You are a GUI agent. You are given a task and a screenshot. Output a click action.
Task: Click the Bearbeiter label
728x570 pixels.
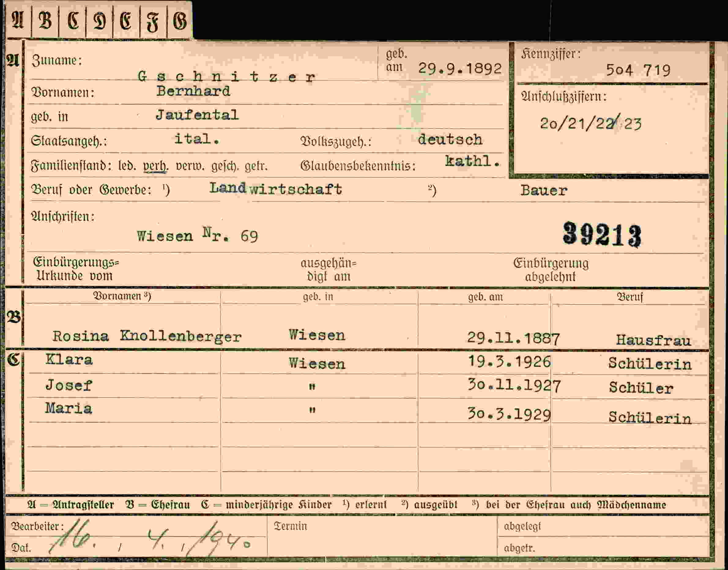tap(37, 526)
